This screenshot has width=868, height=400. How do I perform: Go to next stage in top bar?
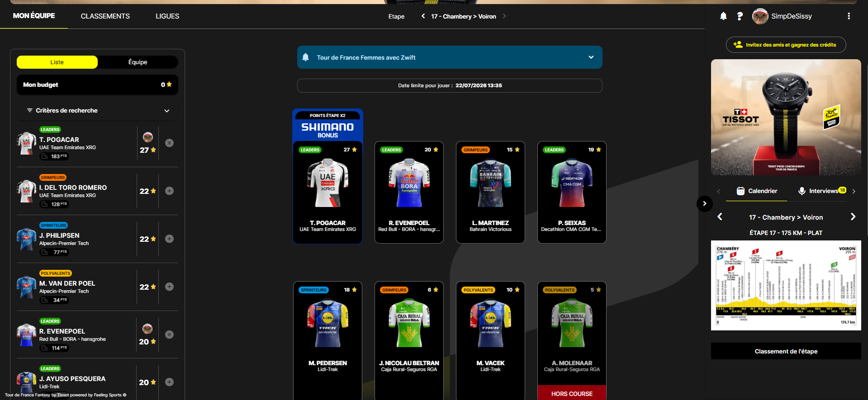pos(504,16)
